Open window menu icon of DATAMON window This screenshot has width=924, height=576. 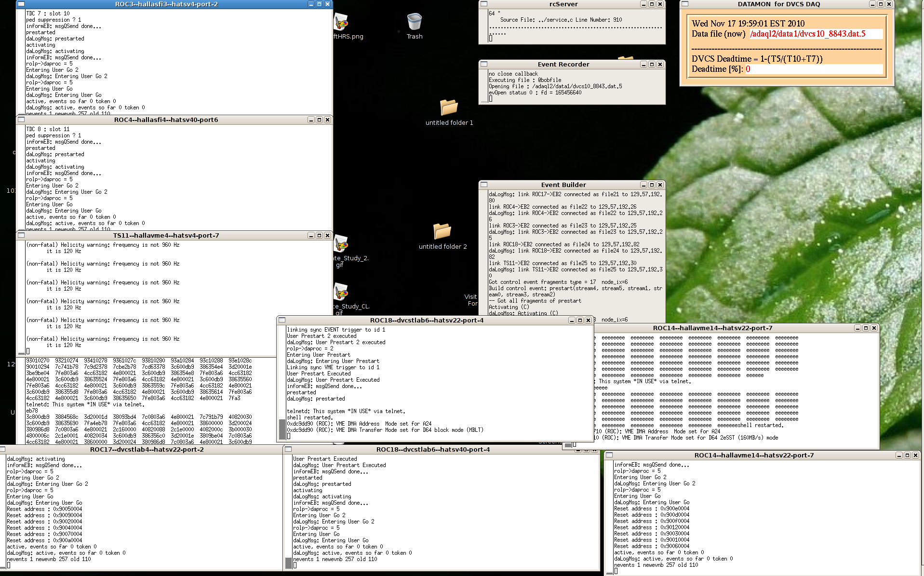coord(685,4)
